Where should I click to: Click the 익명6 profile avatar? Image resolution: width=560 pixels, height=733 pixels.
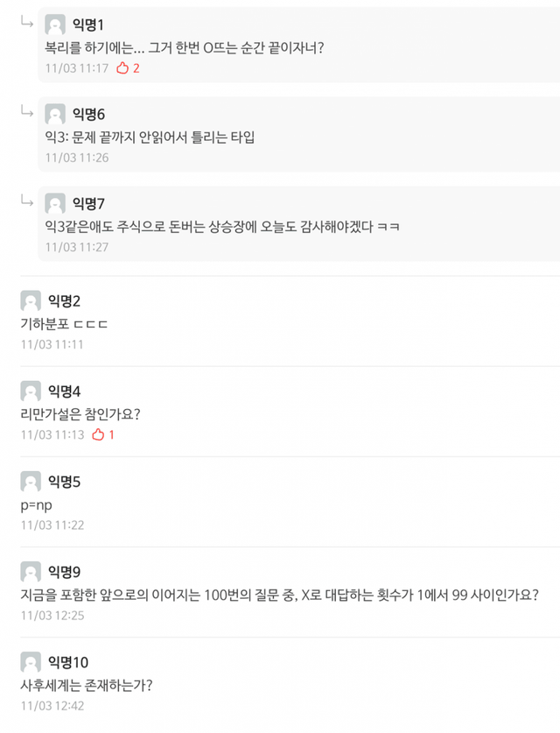pyautogui.click(x=55, y=114)
